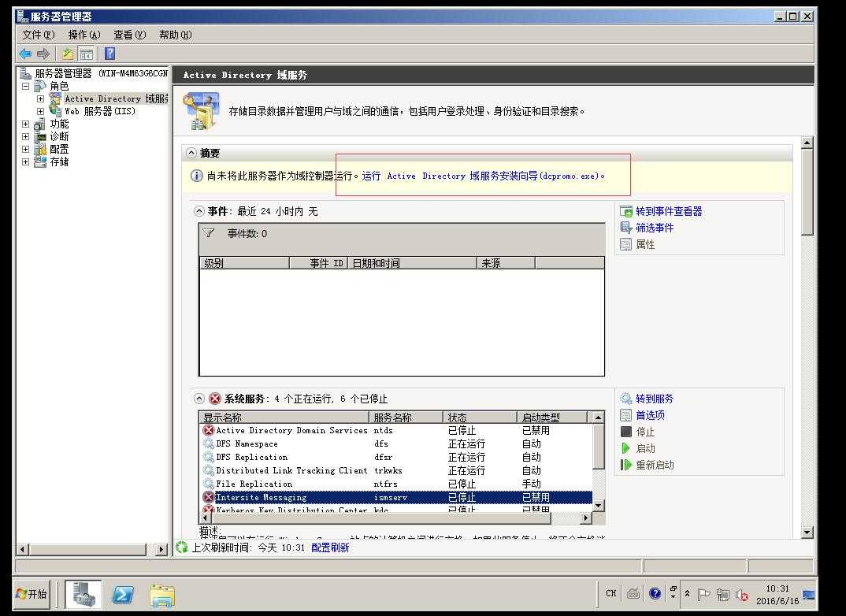Sort events by the 来源 column
This screenshot has width=846, height=616.
[x=506, y=263]
